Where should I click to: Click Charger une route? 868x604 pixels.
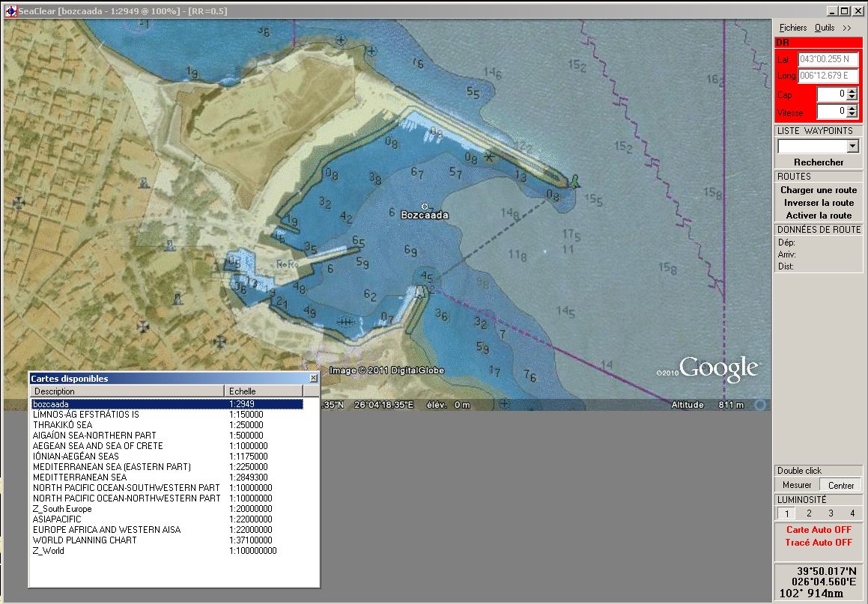point(819,189)
